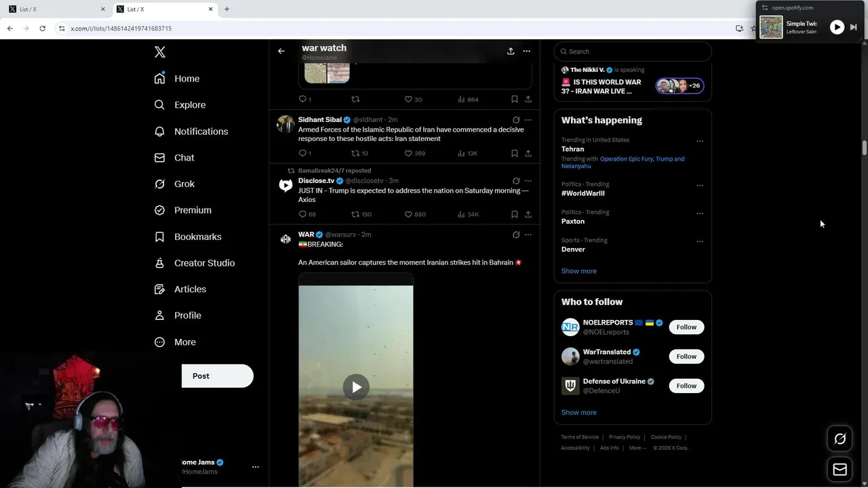Repost Sidhant Sibal's post
Screen dimensions: 868x488
point(359,153)
